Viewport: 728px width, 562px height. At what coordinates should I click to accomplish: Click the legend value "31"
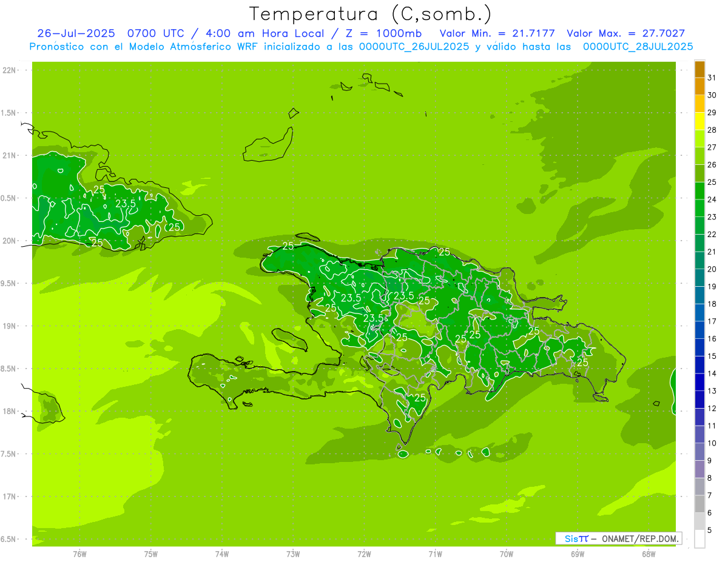[712, 78]
